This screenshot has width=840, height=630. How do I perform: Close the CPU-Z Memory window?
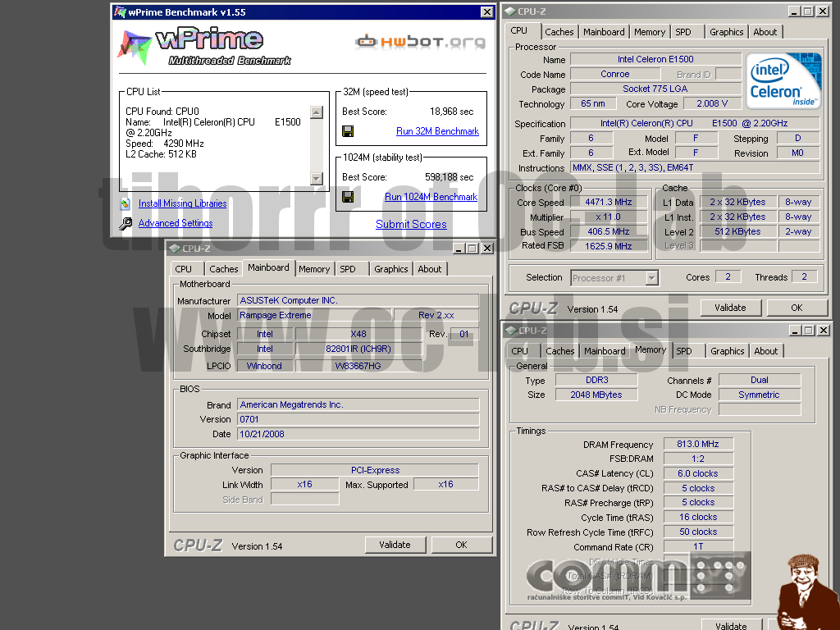[824, 331]
